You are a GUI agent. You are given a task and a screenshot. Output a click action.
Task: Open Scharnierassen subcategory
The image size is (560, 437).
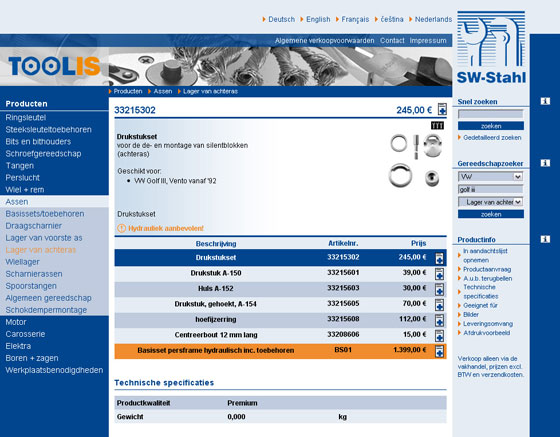(x=34, y=274)
